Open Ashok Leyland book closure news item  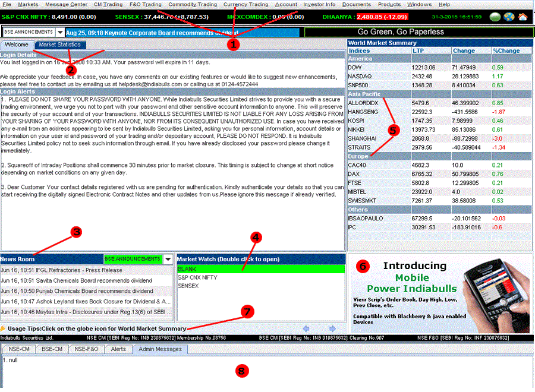click(86, 302)
